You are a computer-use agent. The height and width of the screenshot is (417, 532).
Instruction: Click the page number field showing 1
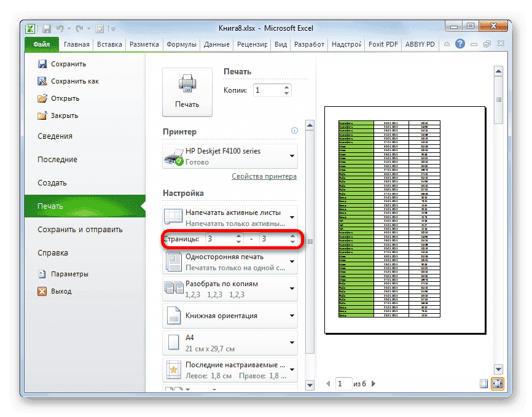coord(343,383)
